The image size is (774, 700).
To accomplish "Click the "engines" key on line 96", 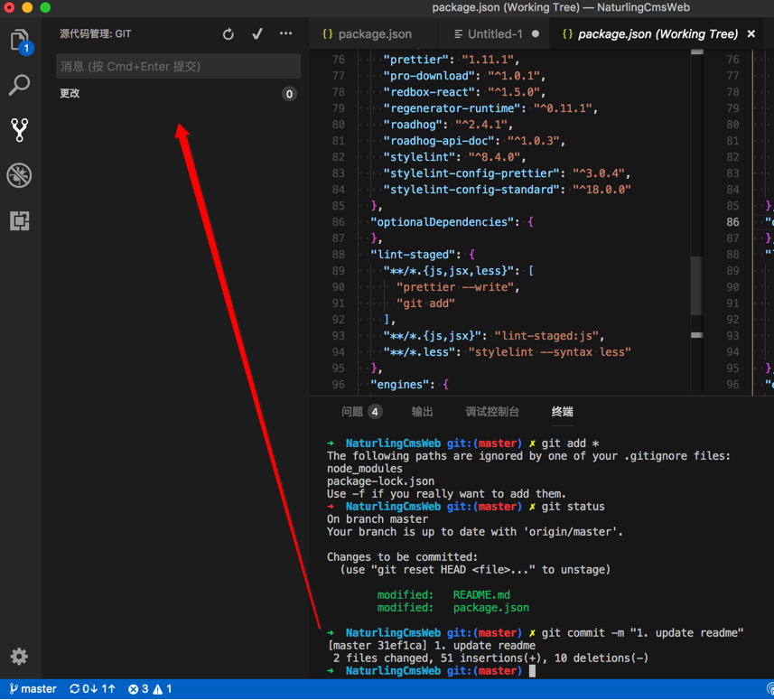I will tap(399, 385).
